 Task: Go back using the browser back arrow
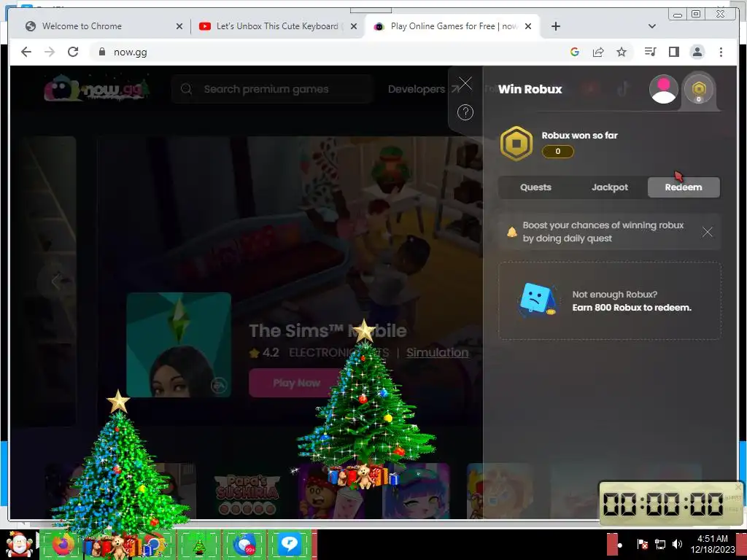point(26,52)
